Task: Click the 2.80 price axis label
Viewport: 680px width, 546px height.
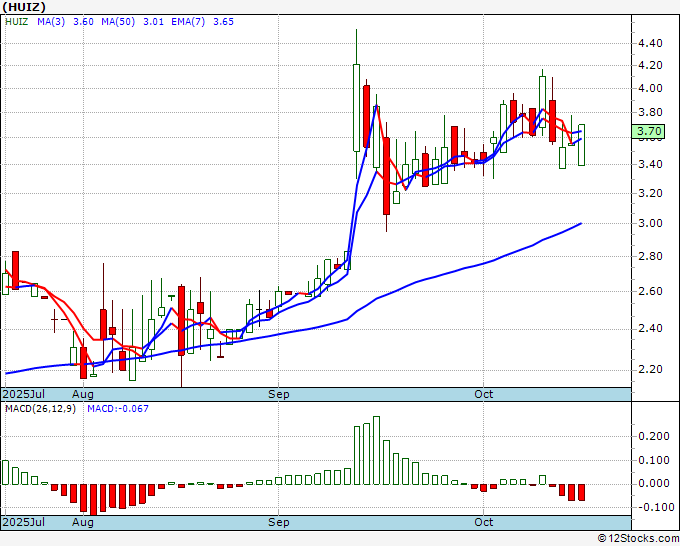Action: pyautogui.click(x=650, y=256)
